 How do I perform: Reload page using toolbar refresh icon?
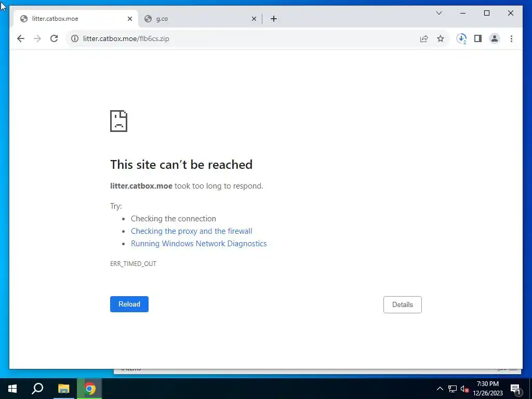point(54,38)
